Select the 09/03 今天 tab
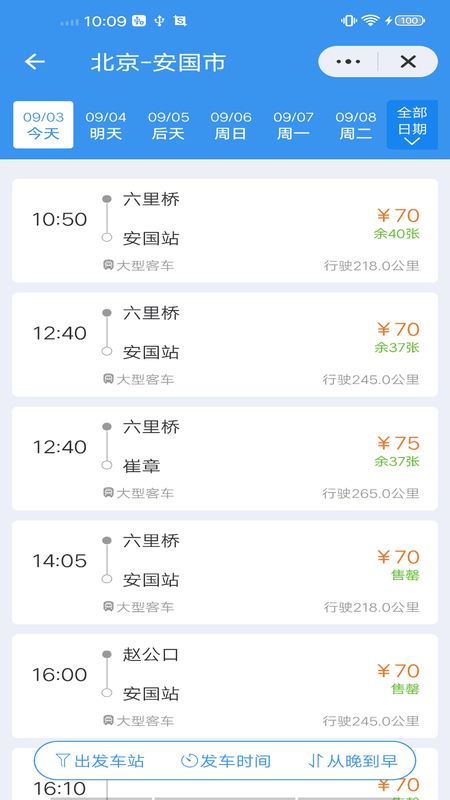 [x=43, y=125]
